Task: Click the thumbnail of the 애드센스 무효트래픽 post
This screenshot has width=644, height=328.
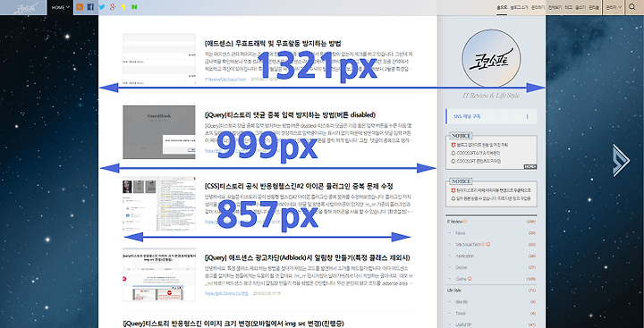Action: pyautogui.click(x=159, y=60)
